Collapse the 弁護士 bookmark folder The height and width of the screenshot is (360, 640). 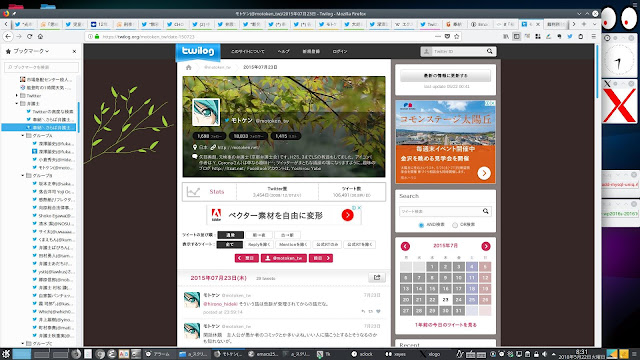pos(17,104)
